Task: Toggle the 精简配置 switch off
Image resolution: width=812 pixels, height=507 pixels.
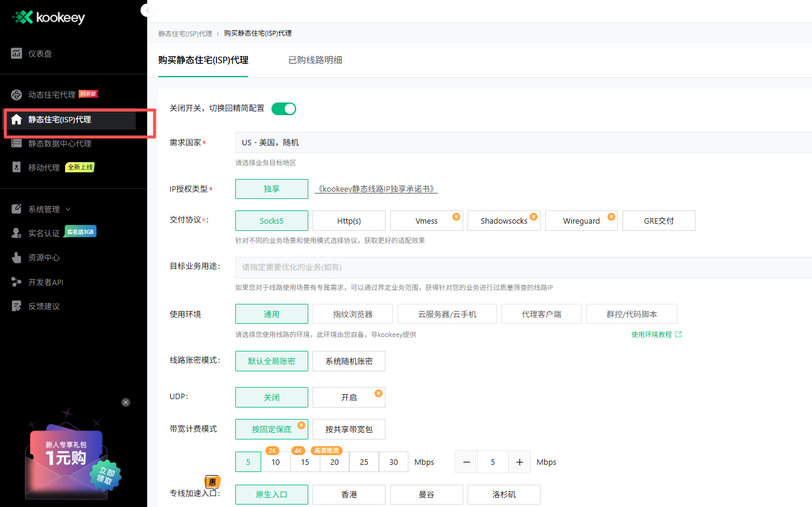Action: click(x=284, y=109)
